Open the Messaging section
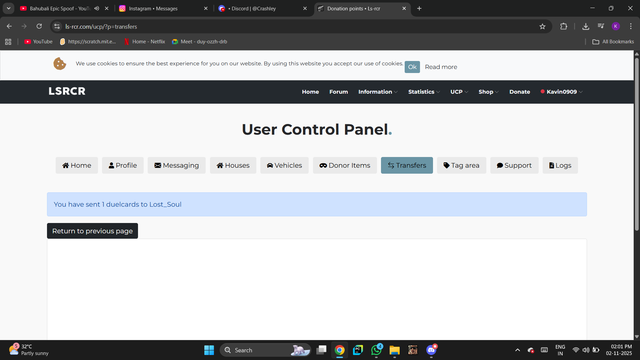 point(177,165)
